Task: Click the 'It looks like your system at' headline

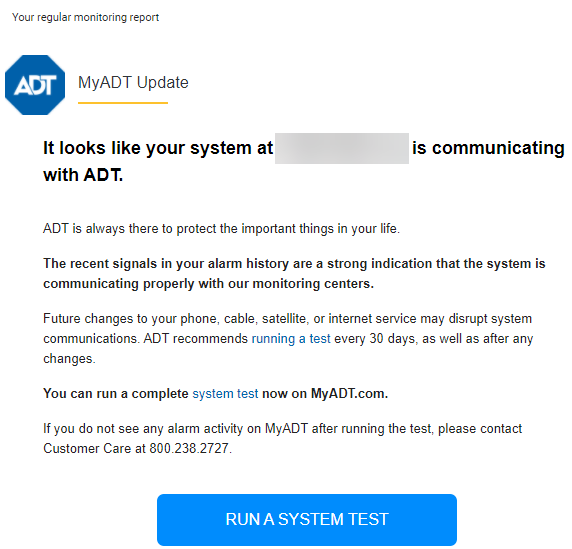Action: [158, 148]
